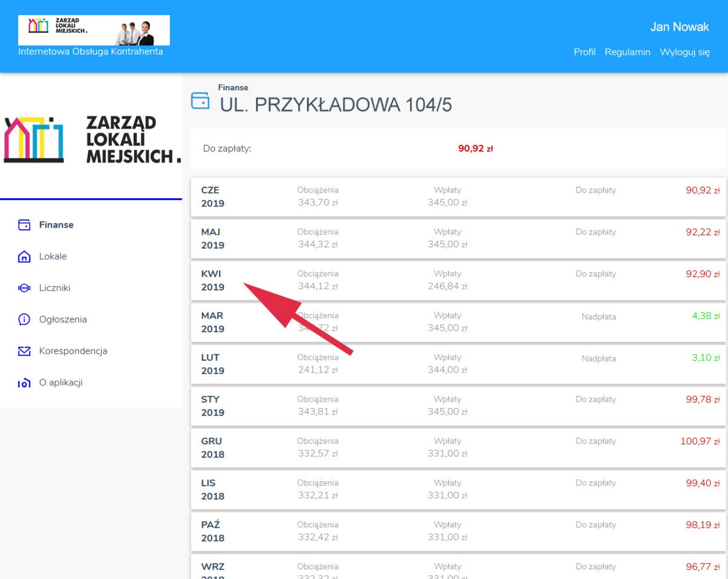Log out via Wyloguj się
Viewport: 728px width, 579px height.
[x=684, y=52]
